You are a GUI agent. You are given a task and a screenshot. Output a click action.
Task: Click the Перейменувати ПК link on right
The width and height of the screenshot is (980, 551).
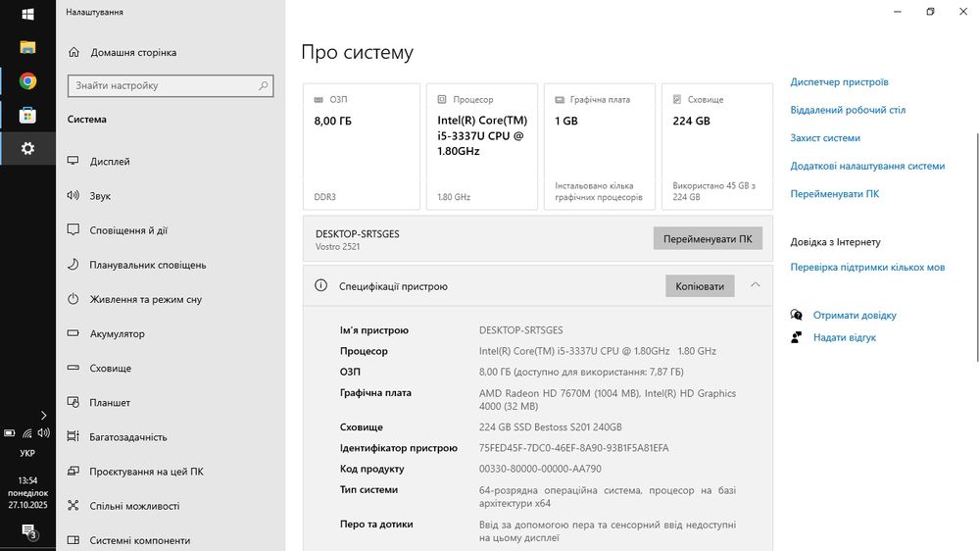pyautogui.click(x=834, y=194)
